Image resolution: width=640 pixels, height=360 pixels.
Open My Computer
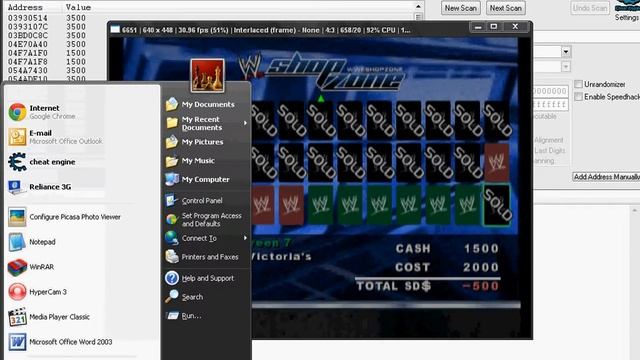pyautogui.click(x=197, y=179)
